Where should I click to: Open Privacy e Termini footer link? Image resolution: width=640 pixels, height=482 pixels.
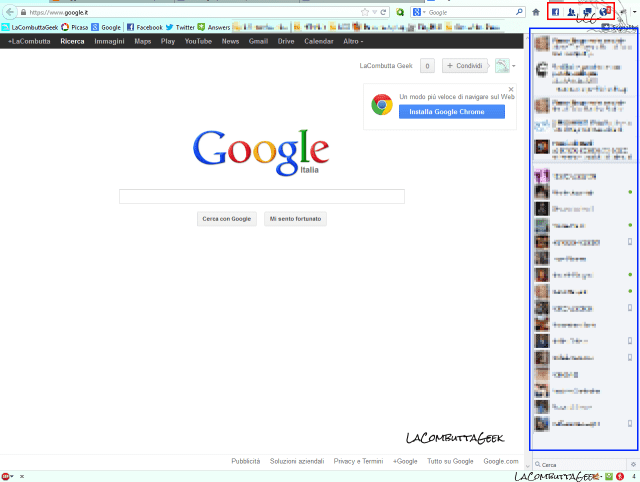click(x=358, y=461)
